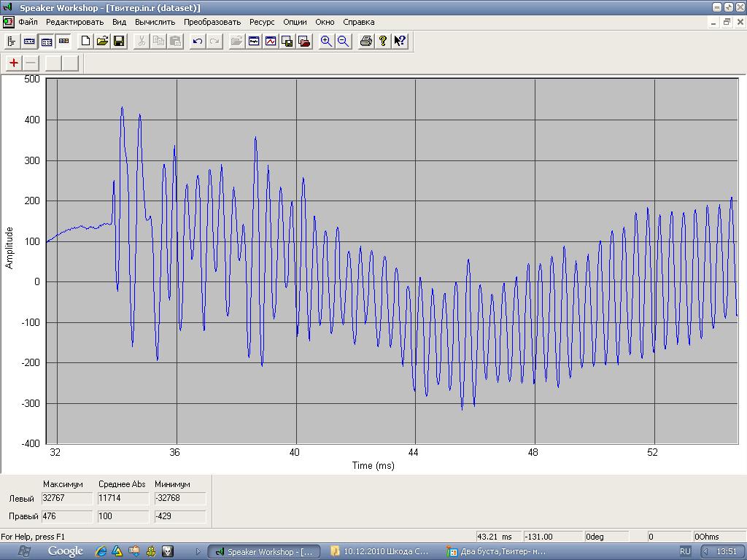Expand the Преобразовать menu
Viewport: 747px width, 560px height.
(212, 22)
